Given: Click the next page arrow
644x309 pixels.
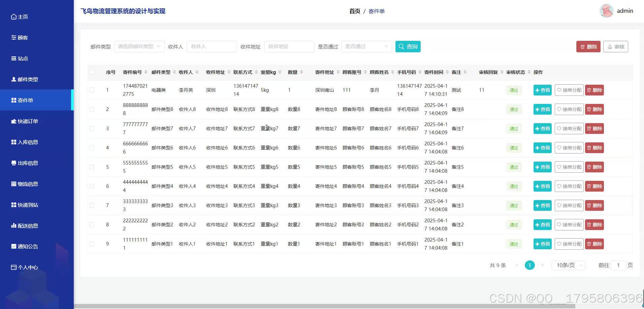Looking at the screenshot, I should click(542, 265).
